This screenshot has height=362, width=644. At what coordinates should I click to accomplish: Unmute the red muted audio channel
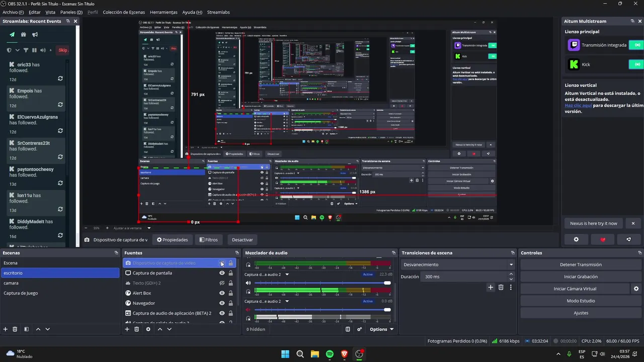(248, 310)
